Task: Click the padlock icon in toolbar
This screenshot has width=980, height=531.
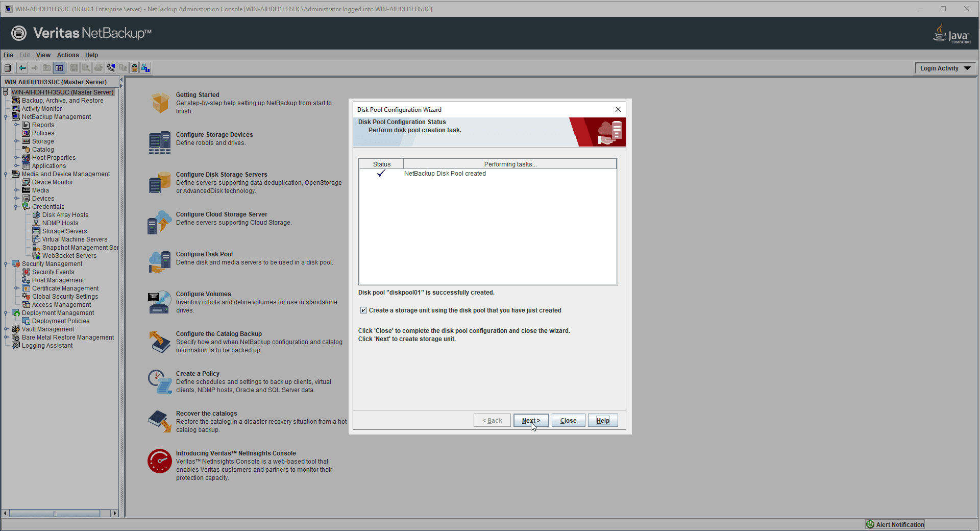Action: point(134,68)
